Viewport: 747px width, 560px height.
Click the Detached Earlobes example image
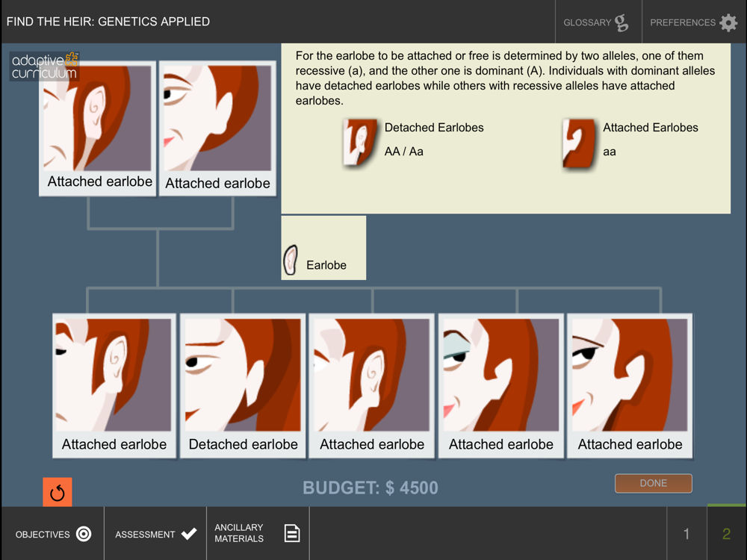360,143
